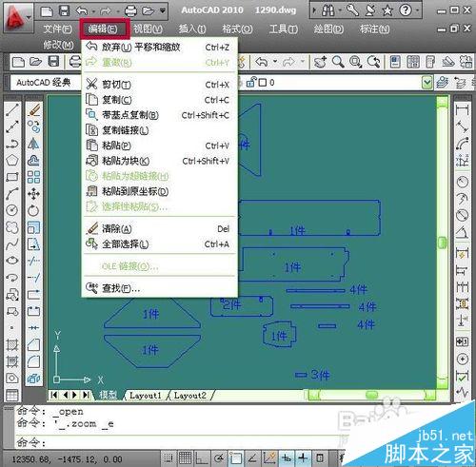476x467 pixels.
Task: Switch to the 模型 model tab
Action: coord(108,396)
